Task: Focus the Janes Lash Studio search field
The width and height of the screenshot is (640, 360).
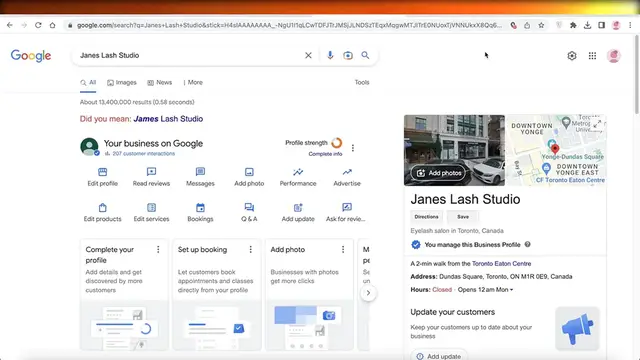Action: 190,55
